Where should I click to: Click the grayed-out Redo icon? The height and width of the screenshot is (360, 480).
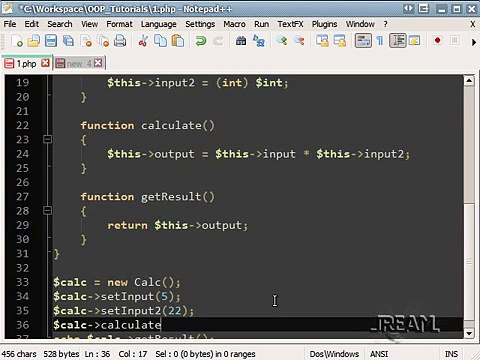pyautogui.click(x=218, y=41)
